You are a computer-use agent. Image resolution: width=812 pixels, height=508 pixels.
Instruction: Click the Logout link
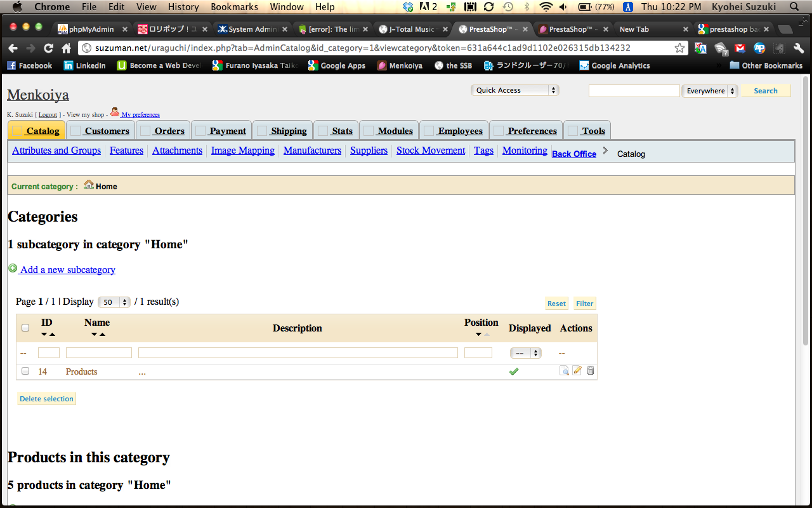click(48, 115)
